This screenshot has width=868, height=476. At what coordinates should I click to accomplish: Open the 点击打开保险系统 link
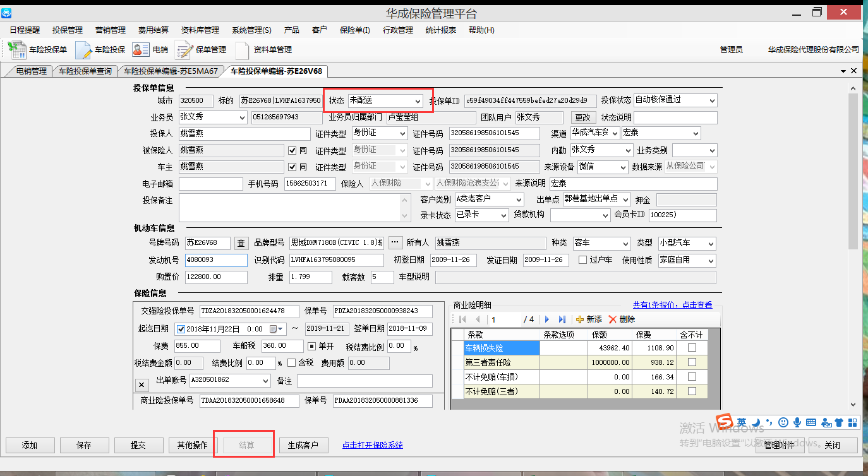tap(372, 445)
